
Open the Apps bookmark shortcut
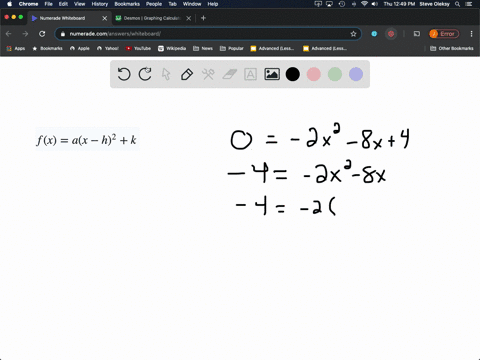click(x=16, y=48)
